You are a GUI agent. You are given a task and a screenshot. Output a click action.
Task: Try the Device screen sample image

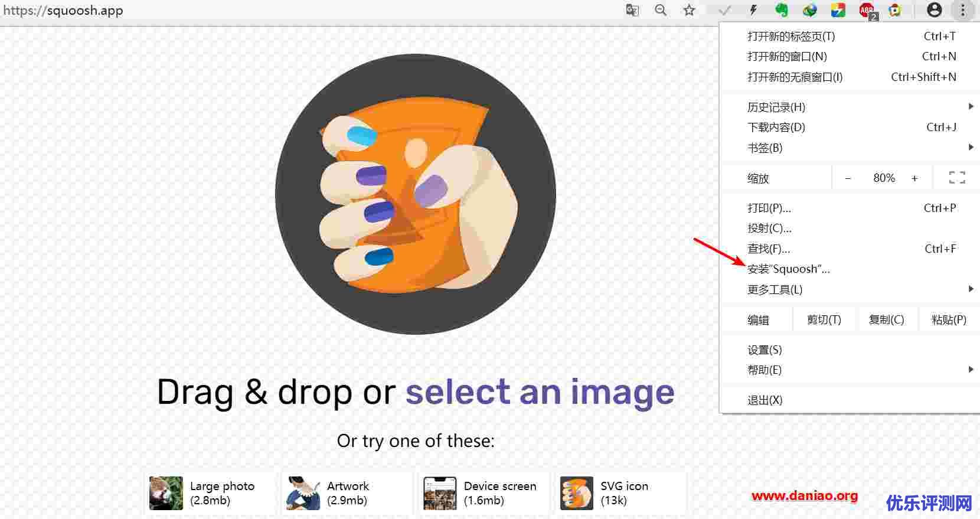484,493
